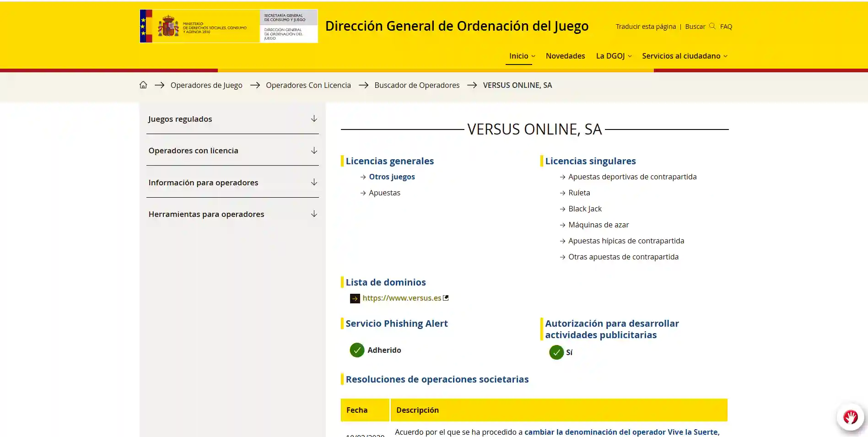The height and width of the screenshot is (437, 868).
Task: Click Lista de dominios heading
Action: tap(385, 282)
